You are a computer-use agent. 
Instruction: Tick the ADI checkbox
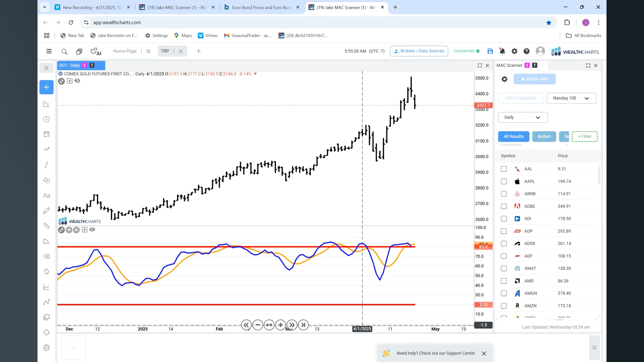pyautogui.click(x=504, y=219)
